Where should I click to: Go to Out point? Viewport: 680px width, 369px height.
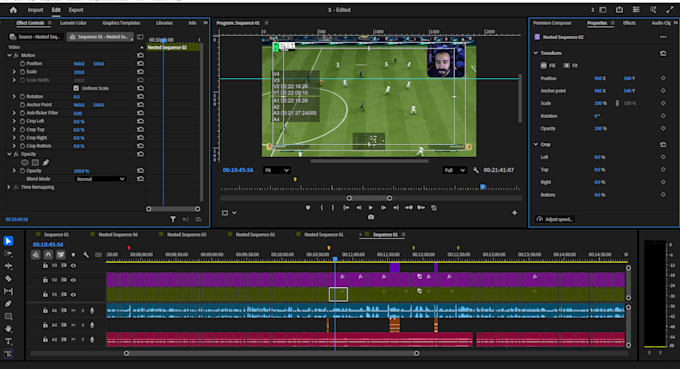tap(396, 208)
